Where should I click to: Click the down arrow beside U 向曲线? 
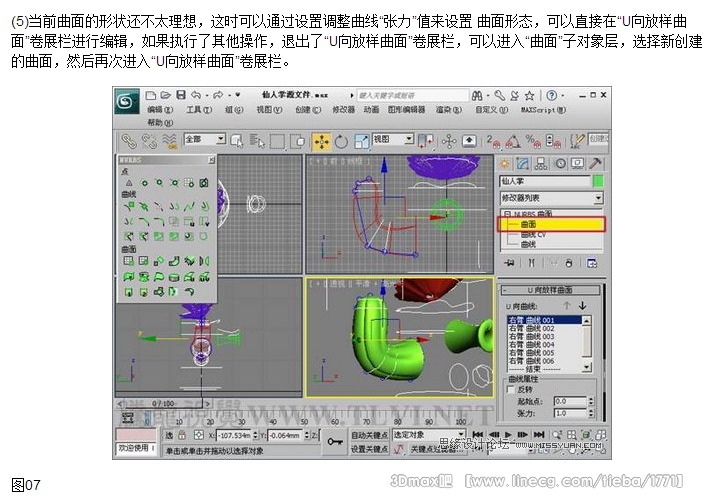coord(582,306)
